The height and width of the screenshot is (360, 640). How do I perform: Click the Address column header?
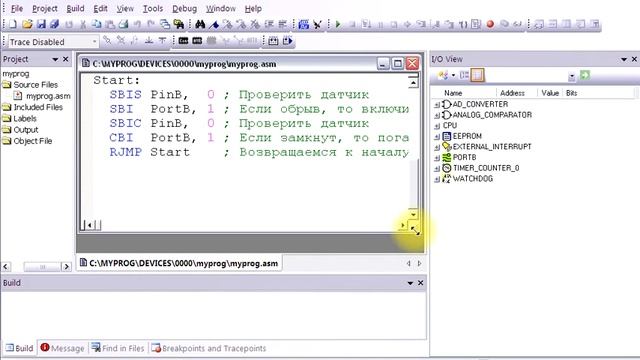(x=512, y=93)
